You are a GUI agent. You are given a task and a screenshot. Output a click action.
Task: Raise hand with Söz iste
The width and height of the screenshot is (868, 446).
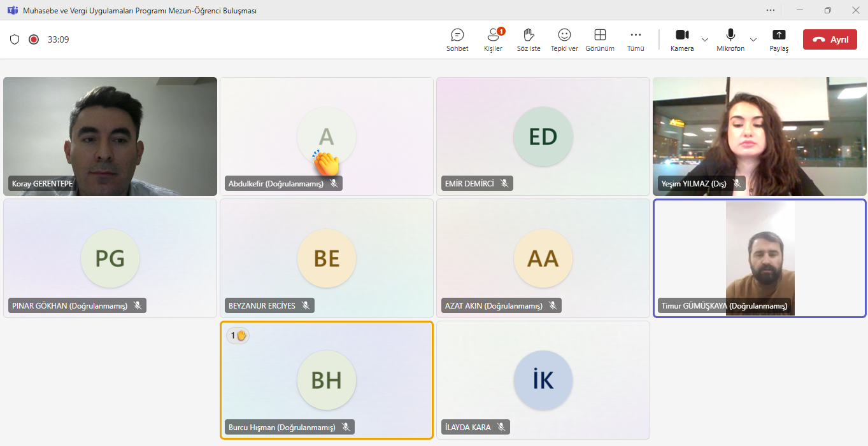[529, 39]
